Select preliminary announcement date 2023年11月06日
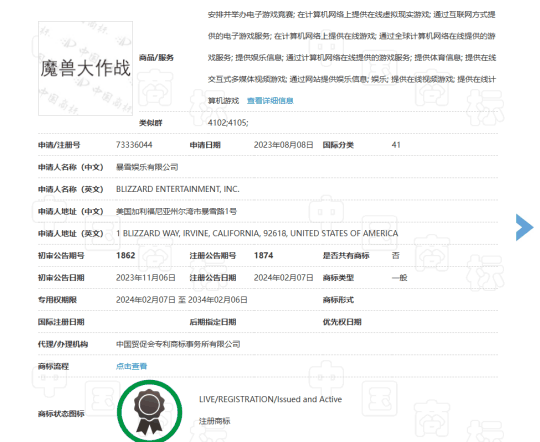The height and width of the screenshot is (442, 540). coord(146,278)
